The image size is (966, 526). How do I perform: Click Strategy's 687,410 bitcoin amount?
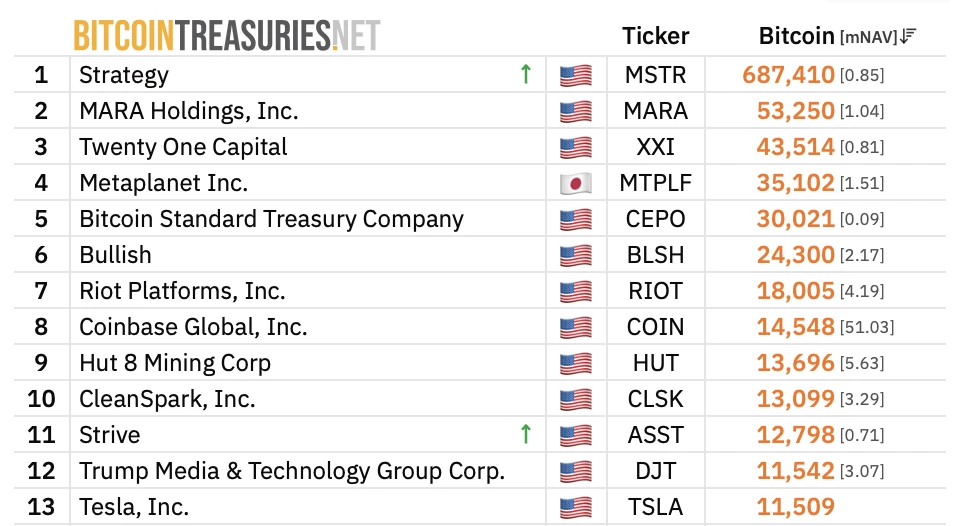[789, 75]
